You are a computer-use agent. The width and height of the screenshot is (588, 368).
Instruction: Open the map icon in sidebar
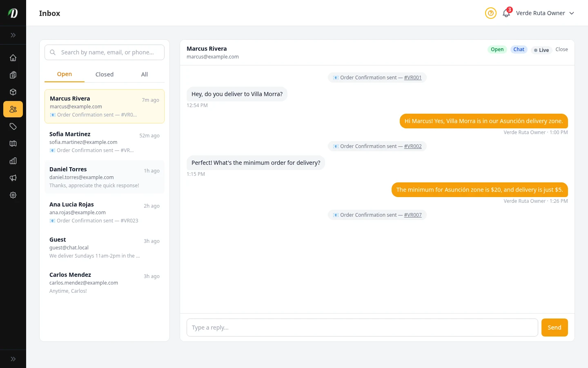[x=13, y=144]
